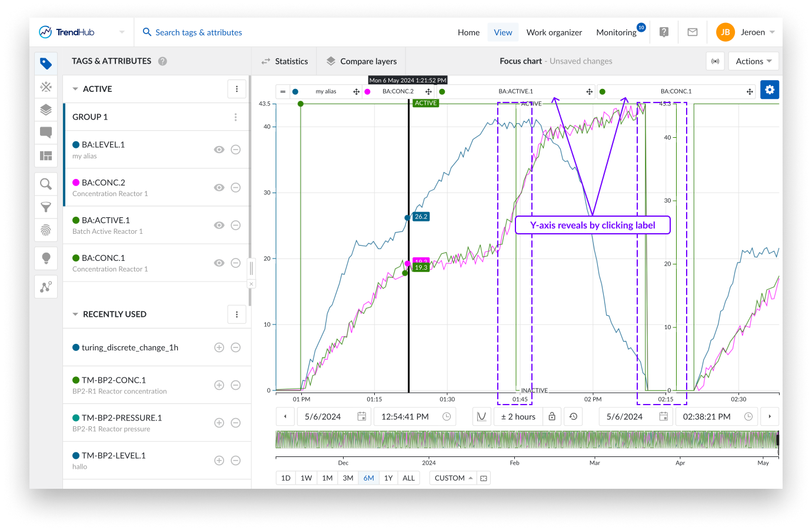Open the mail inbox icon

pos(693,32)
